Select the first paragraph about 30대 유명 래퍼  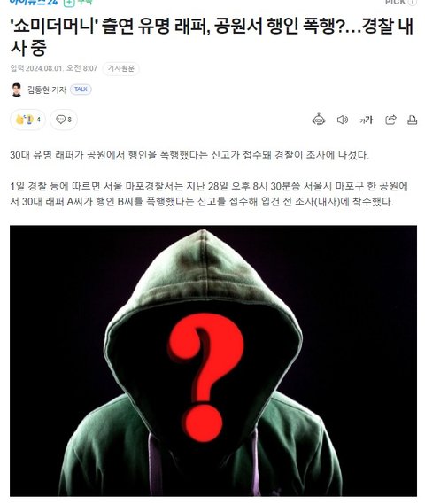189,155
